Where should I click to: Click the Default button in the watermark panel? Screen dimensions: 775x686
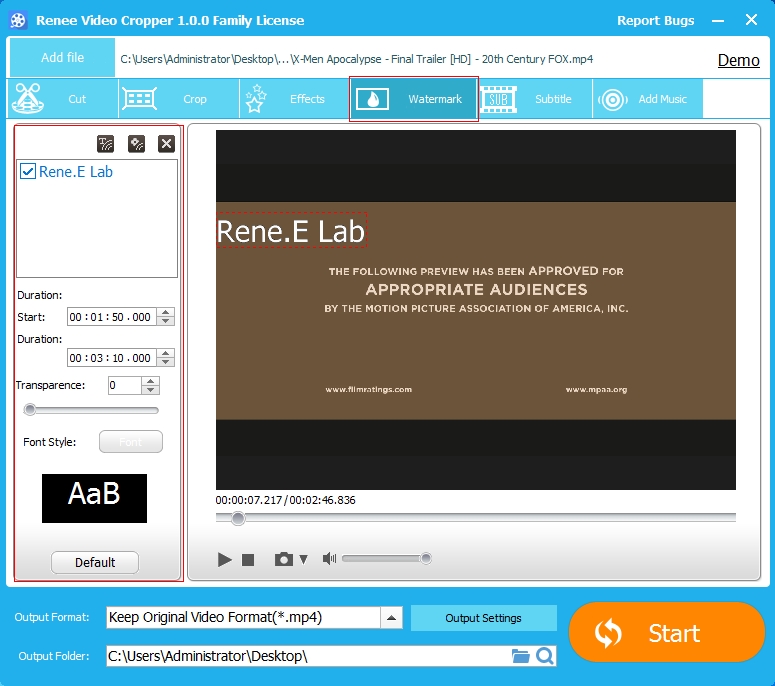(95, 562)
